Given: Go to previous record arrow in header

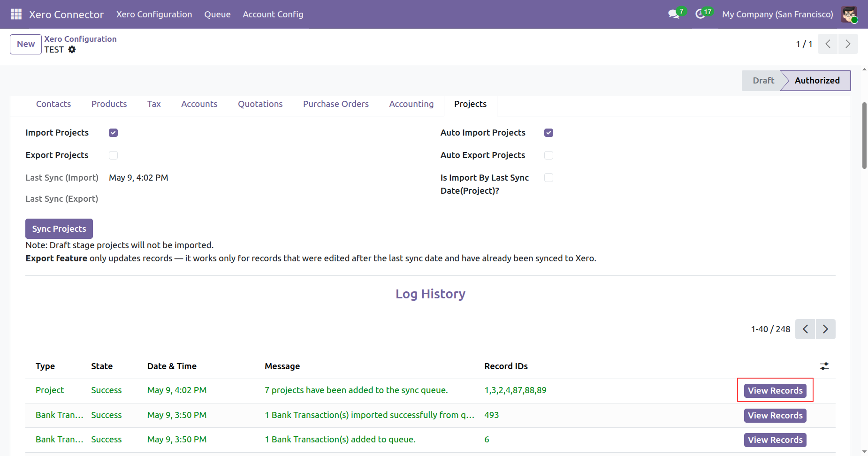Looking at the screenshot, I should (828, 44).
